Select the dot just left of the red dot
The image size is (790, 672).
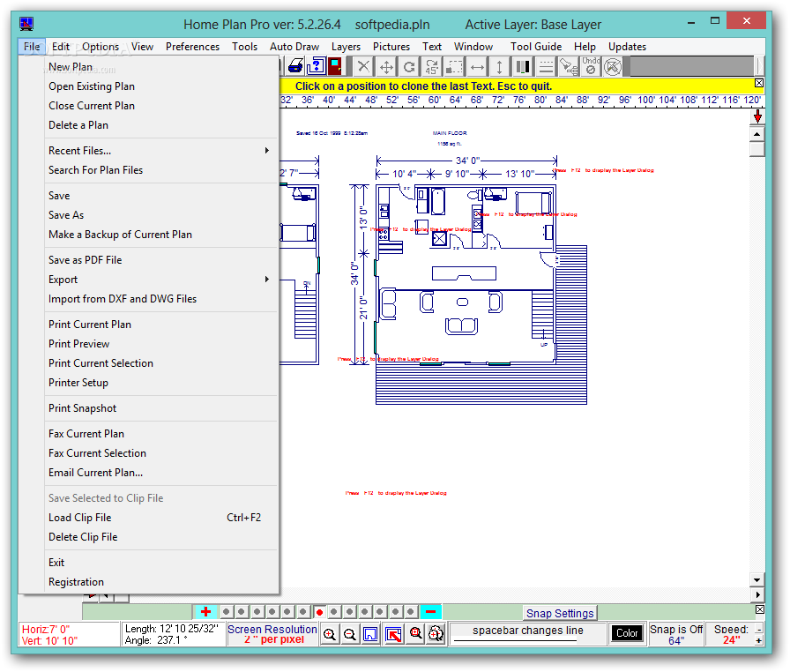(302, 612)
